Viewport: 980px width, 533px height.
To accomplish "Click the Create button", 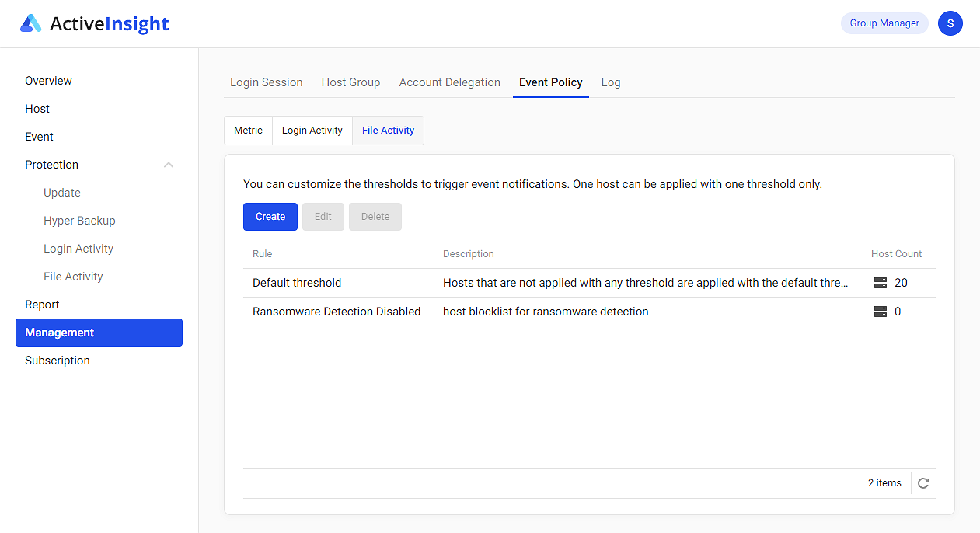I will pyautogui.click(x=270, y=216).
